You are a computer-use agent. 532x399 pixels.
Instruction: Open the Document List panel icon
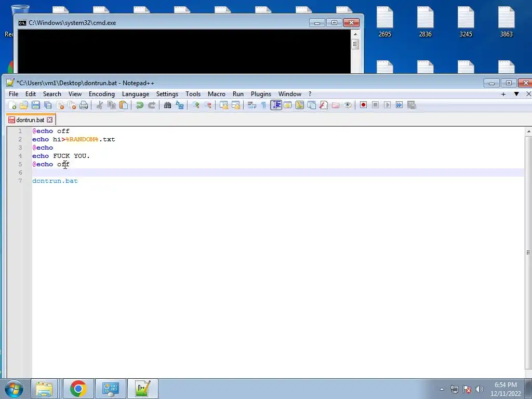tap(312, 105)
